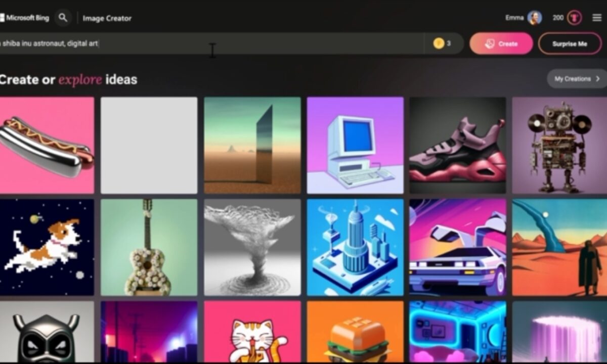The image size is (607, 364).
Task: Click the Microsoft Bing logo
Action: pos(25,18)
